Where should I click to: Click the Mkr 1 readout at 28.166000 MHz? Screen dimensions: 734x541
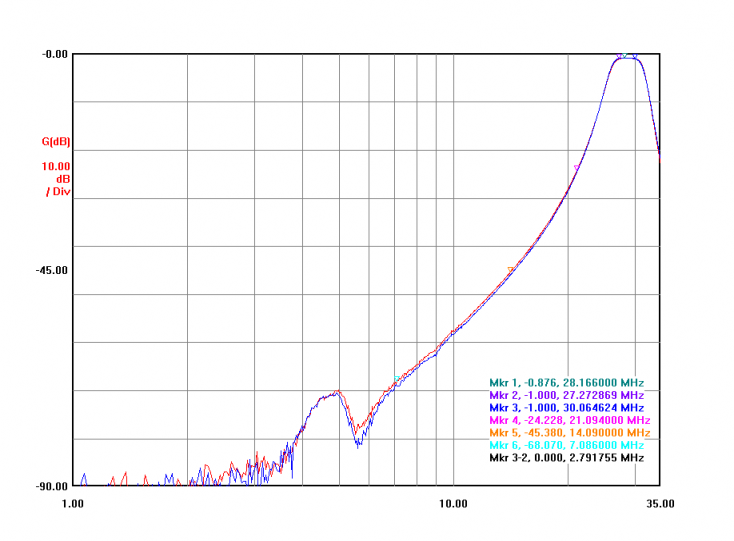[566, 383]
